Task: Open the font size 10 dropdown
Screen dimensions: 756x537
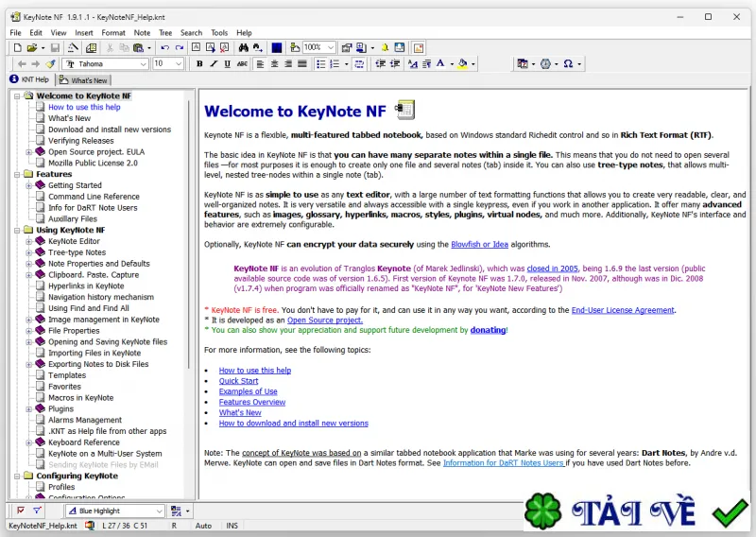Action: pos(179,63)
